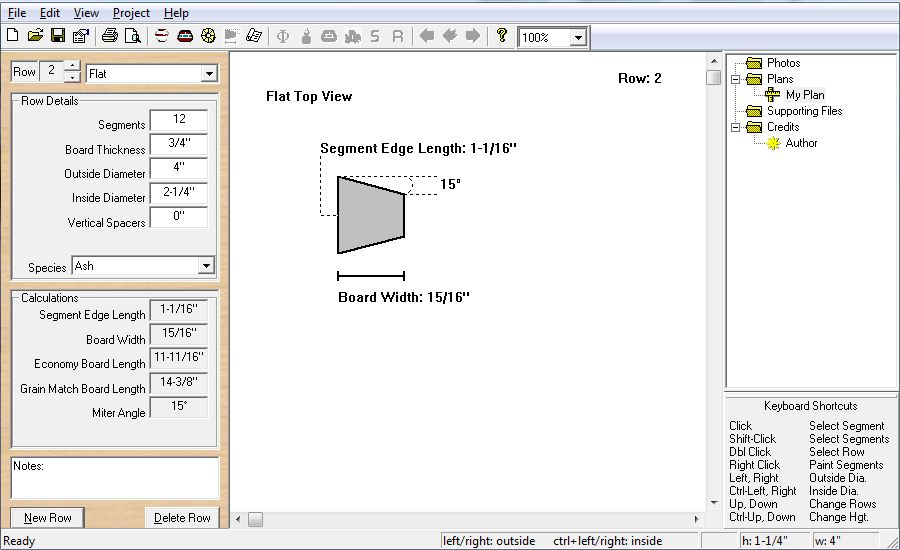This screenshot has width=900, height=550.
Task: Open the Project menu
Action: pyautogui.click(x=131, y=13)
